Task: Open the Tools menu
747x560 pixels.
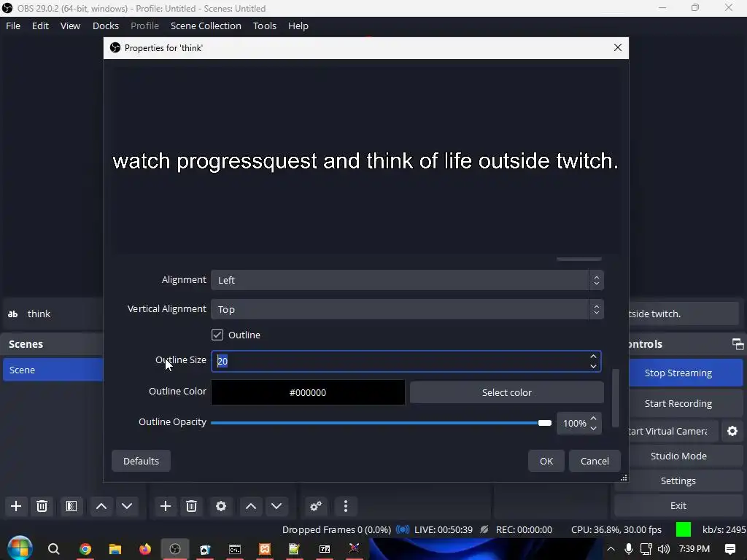Action: point(264,26)
